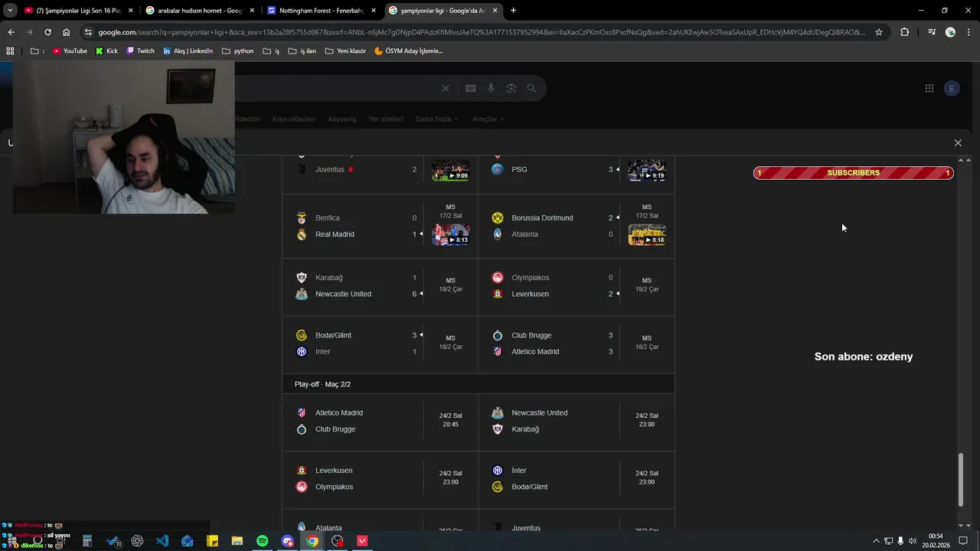Click the magnifier search icon
This screenshot has width=980, height=551.
531,88
